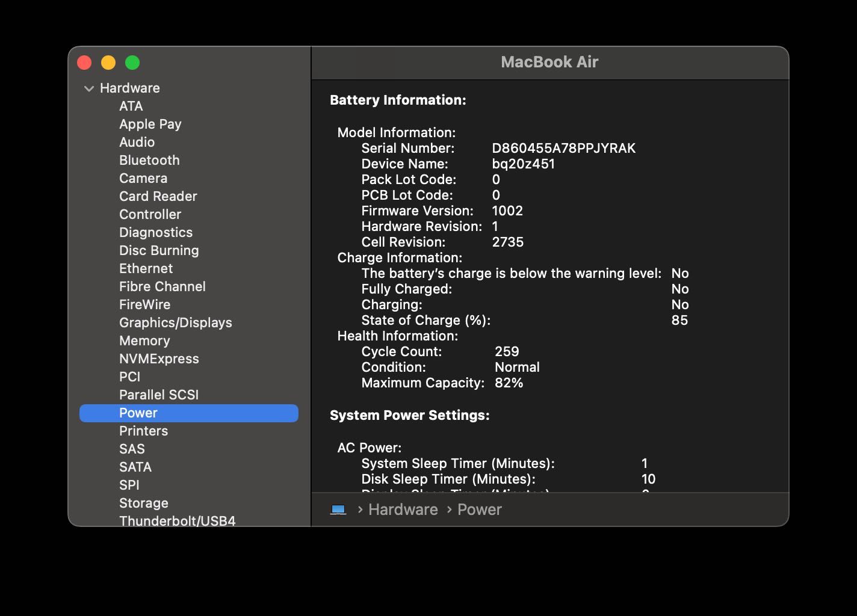Screen dimensions: 857x616
Task: Click the Health Information label
Action: click(398, 336)
